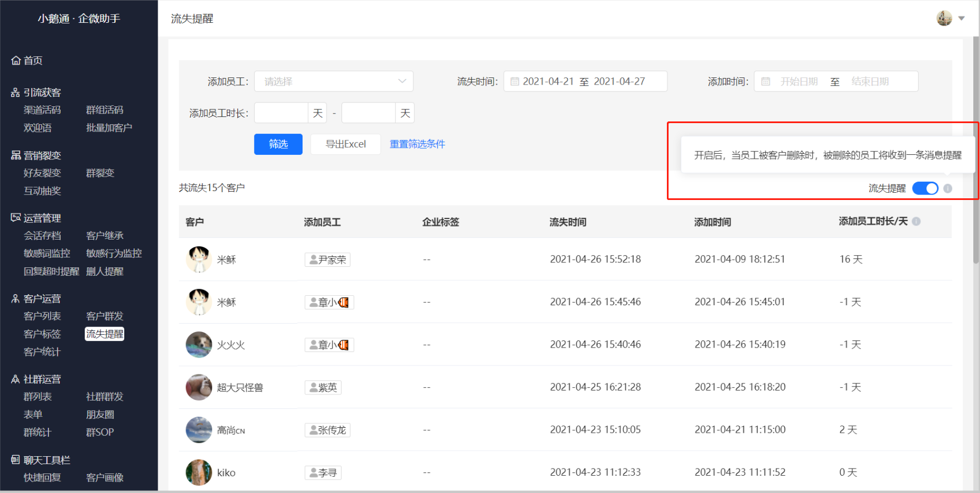Go to 客户列表 in sidebar
Viewport: 980px width, 493px height.
pyautogui.click(x=42, y=316)
